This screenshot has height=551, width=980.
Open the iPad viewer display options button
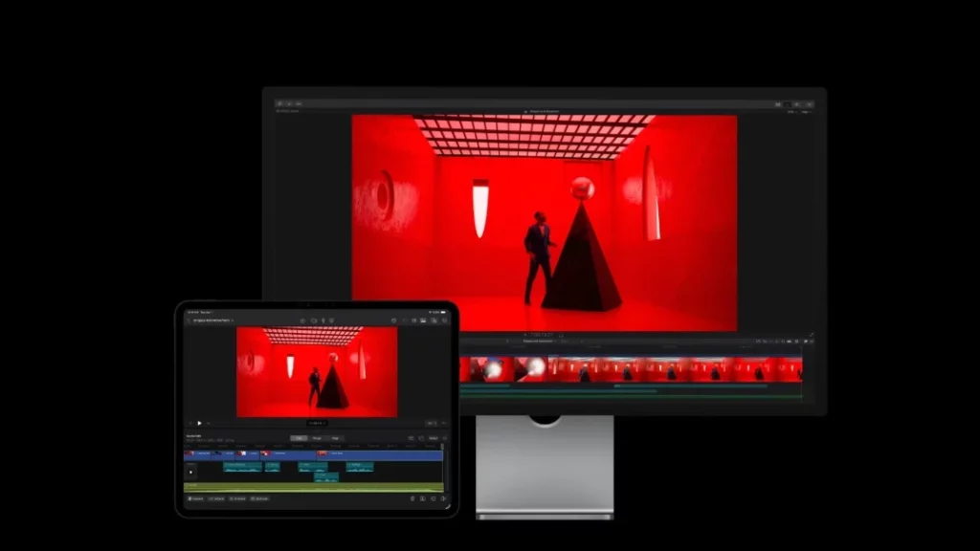(432, 423)
